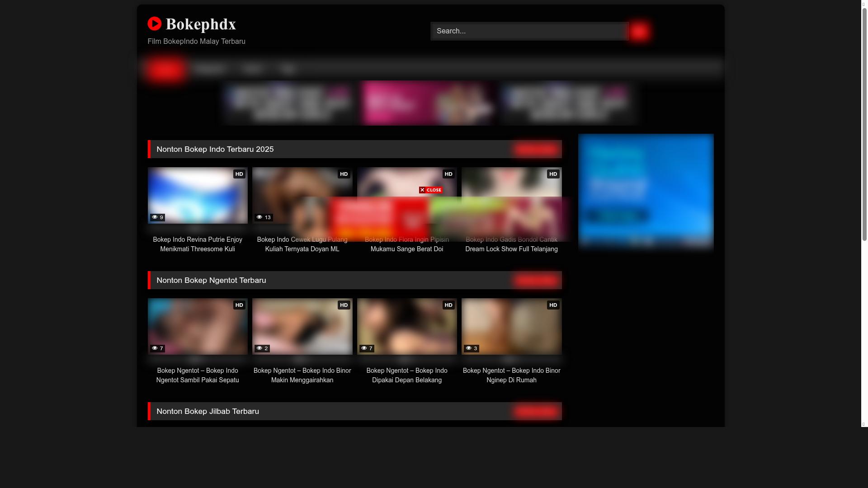Click the eye icon showing 9 views

click(x=154, y=217)
